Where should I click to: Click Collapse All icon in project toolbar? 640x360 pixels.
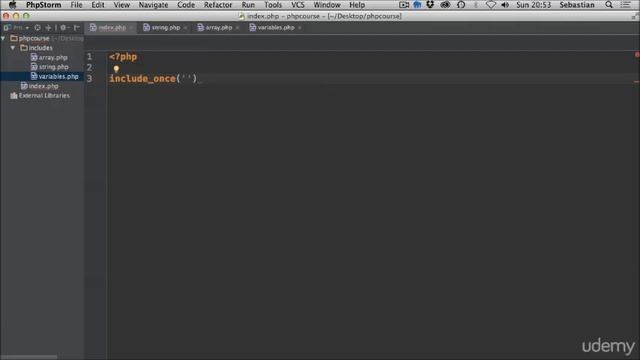point(48,28)
